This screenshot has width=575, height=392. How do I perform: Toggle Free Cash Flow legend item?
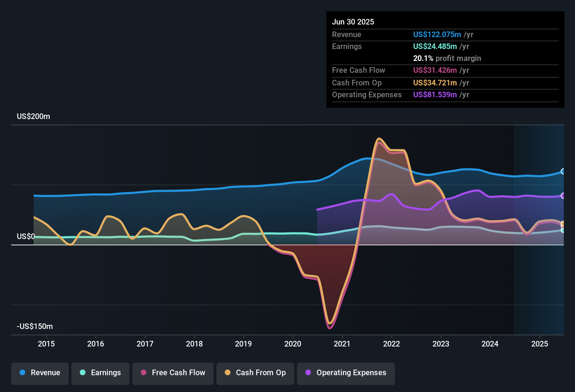[x=173, y=373]
